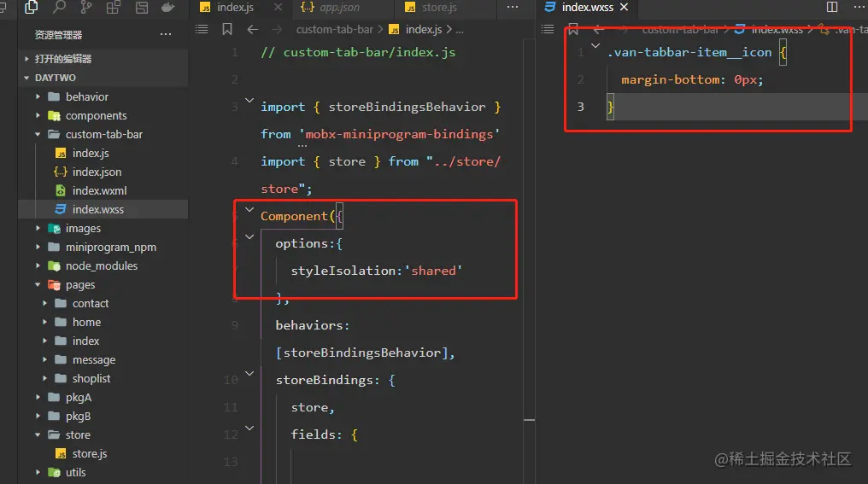Image resolution: width=868 pixels, height=484 pixels.
Task: Click the Docker whale icon
Action: pos(167,7)
